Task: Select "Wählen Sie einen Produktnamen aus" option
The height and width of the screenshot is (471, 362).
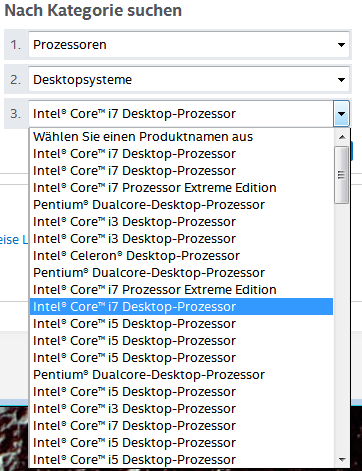Action: coord(181,137)
